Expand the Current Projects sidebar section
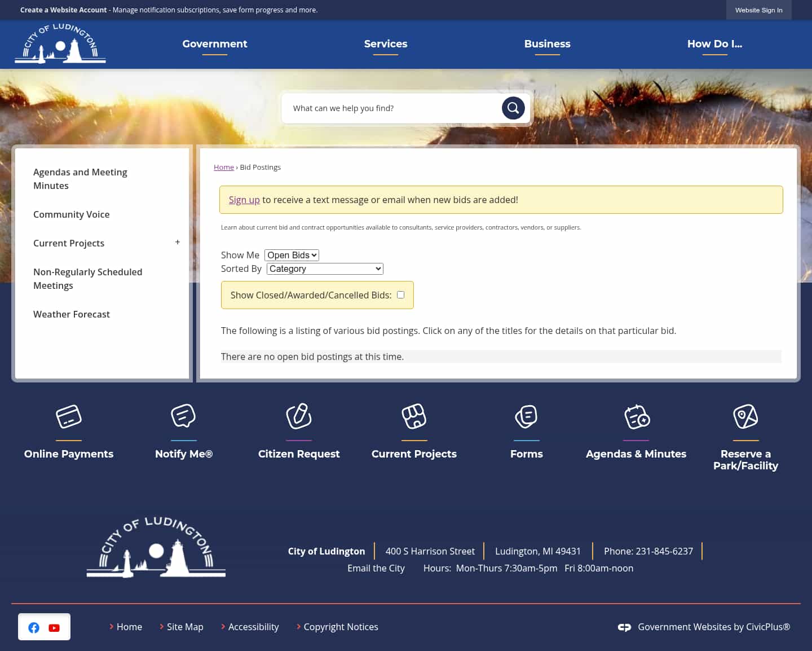This screenshot has width=812, height=651. point(177,242)
